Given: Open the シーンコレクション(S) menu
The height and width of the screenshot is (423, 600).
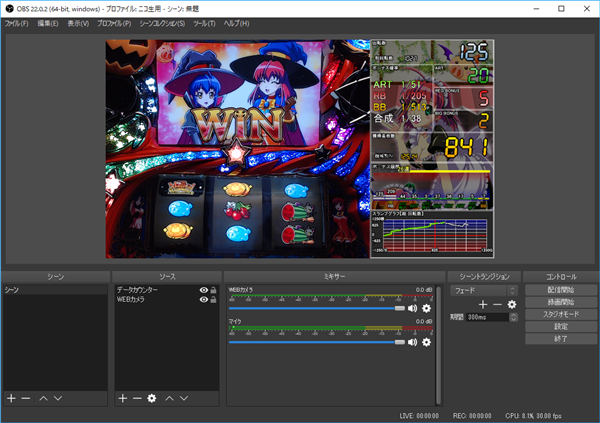Looking at the screenshot, I should [x=162, y=23].
